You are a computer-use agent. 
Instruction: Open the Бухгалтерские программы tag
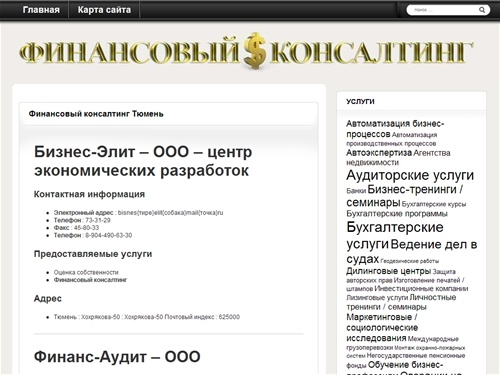[397, 214]
